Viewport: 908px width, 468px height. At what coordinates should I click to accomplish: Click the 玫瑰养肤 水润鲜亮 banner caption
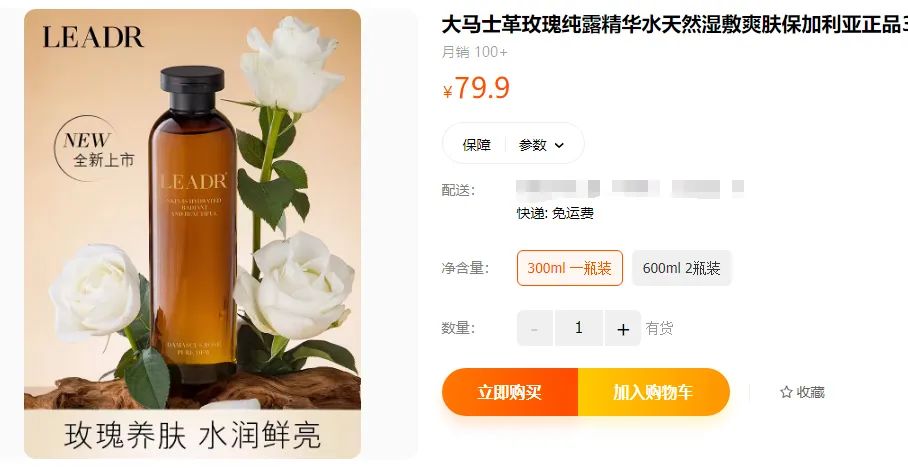coord(192,435)
